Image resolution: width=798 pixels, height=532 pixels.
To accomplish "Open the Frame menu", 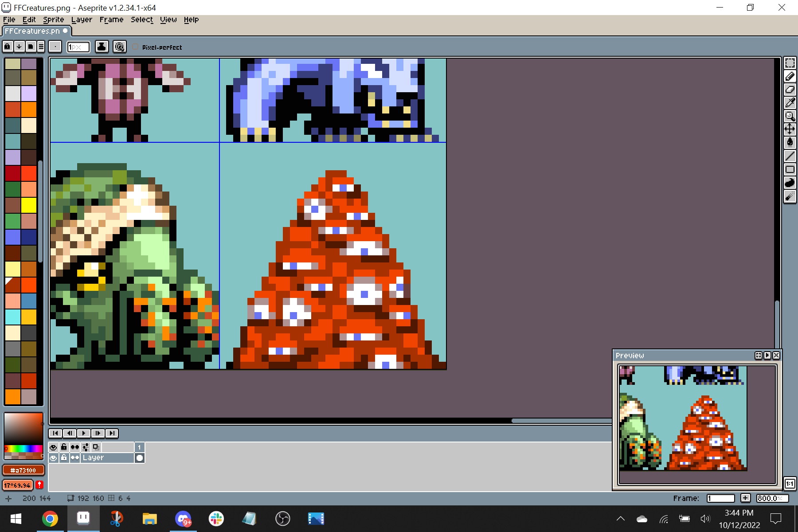I will pos(111,20).
